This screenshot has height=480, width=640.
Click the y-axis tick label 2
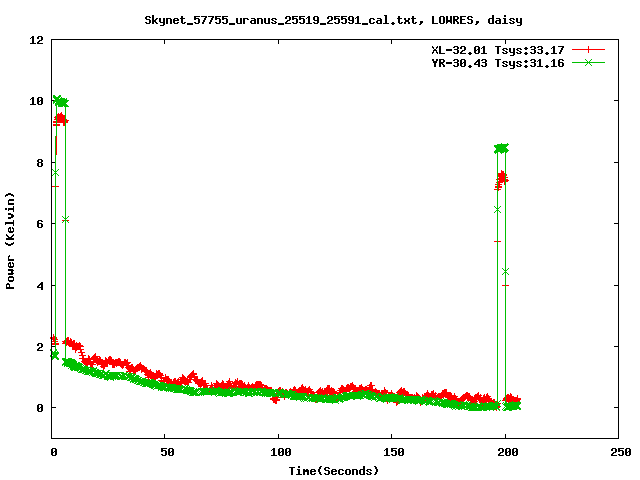40,347
